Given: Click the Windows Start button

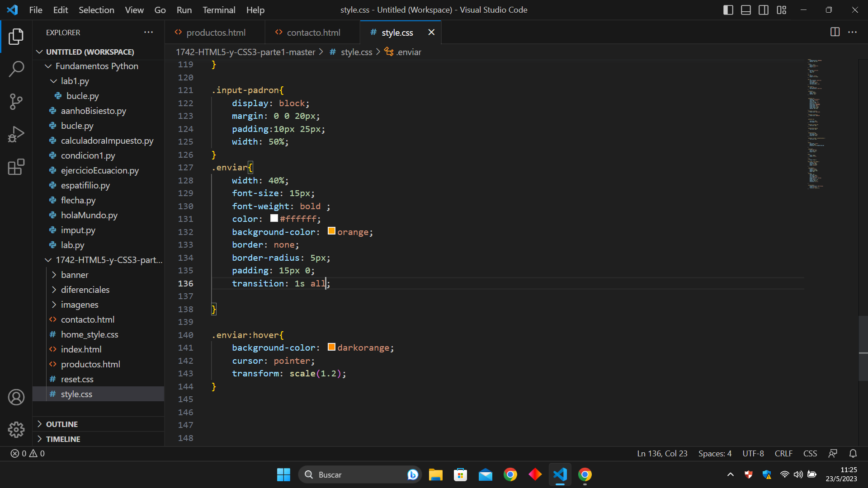Looking at the screenshot, I should click(283, 474).
